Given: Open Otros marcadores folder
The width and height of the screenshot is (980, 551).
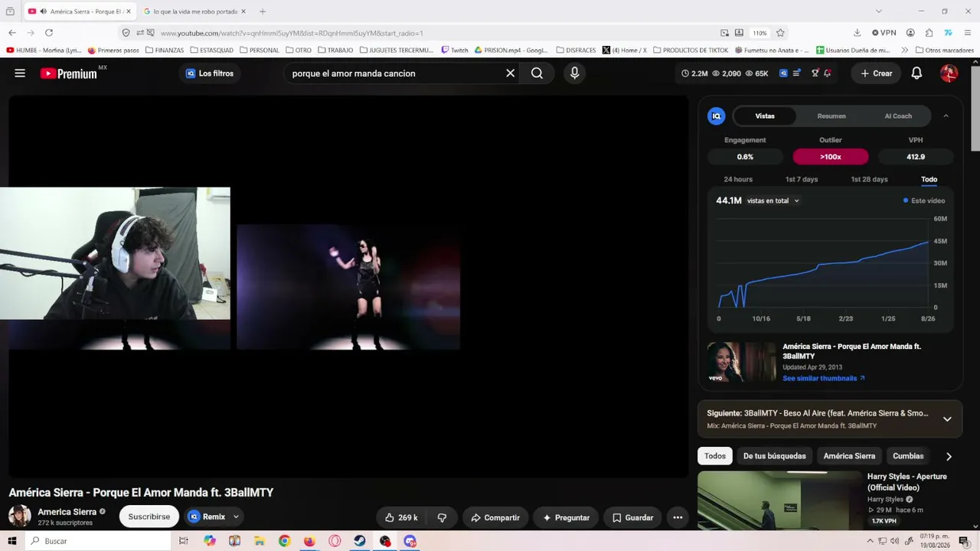Looking at the screenshot, I should point(944,51).
